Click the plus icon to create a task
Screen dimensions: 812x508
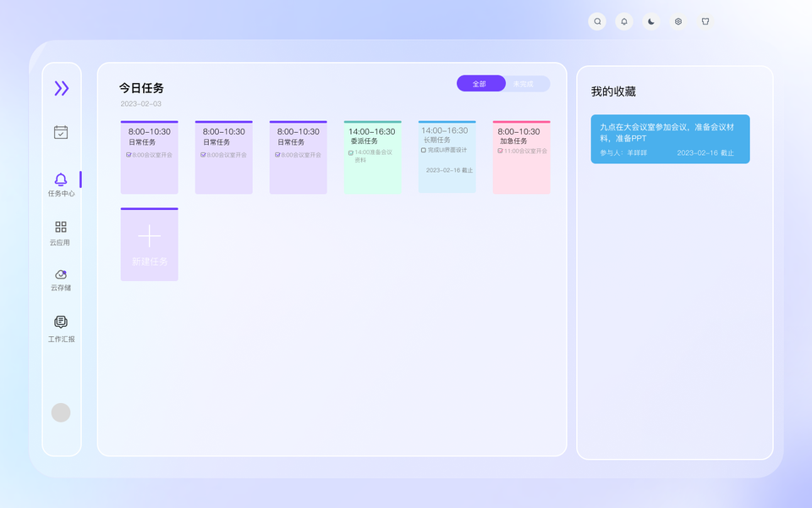point(149,236)
